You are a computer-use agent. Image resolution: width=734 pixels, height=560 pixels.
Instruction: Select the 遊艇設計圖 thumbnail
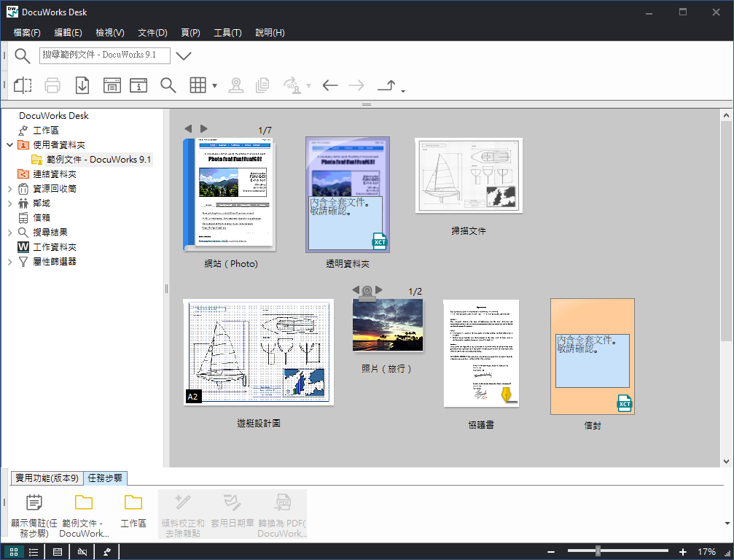coord(259,352)
